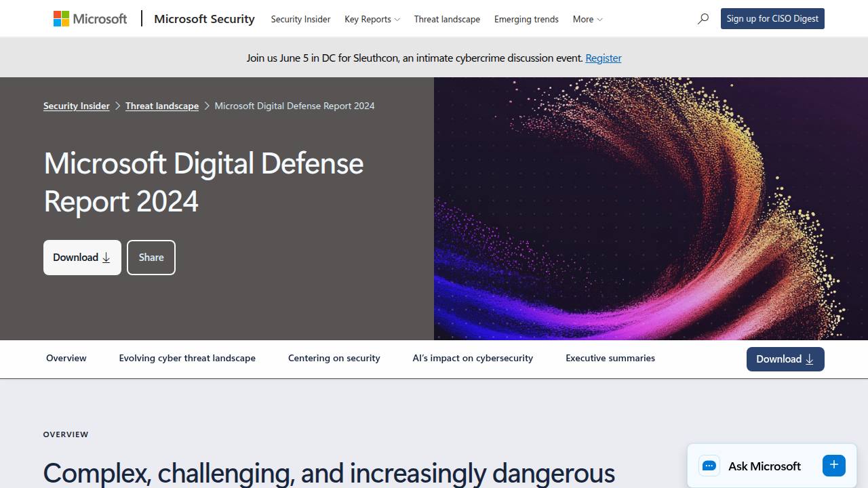This screenshot has height=488, width=868.
Task: Click the blue Download button in section bar
Action: click(785, 359)
